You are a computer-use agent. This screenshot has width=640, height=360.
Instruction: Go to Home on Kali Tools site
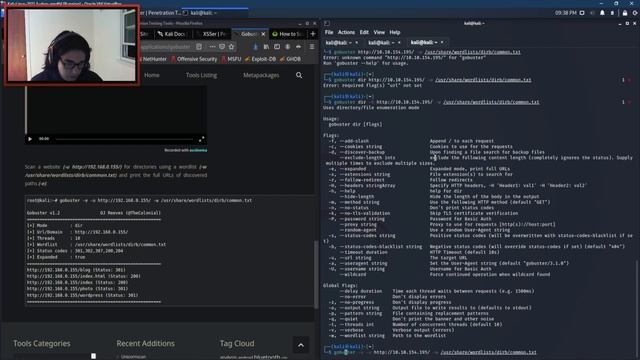click(x=152, y=75)
